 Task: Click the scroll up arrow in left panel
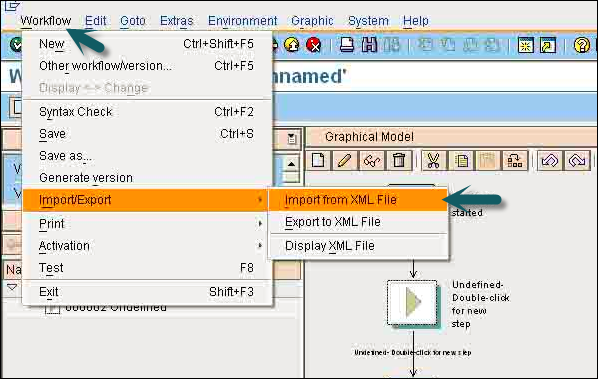point(292,164)
